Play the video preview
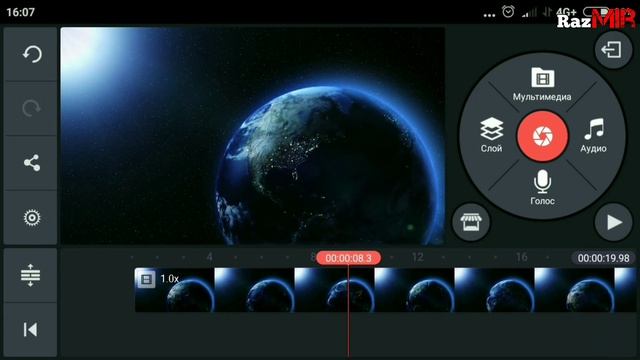Image resolution: width=640 pixels, height=360 pixels. point(613,222)
